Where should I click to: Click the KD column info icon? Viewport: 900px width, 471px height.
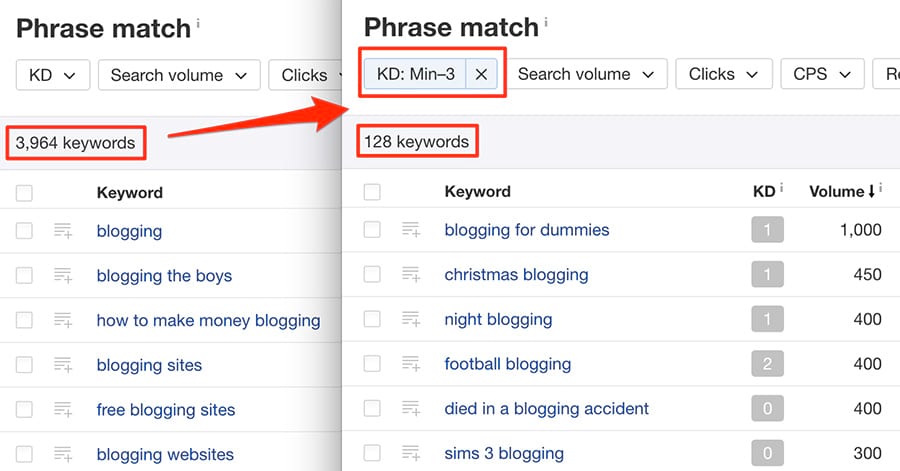(781, 189)
